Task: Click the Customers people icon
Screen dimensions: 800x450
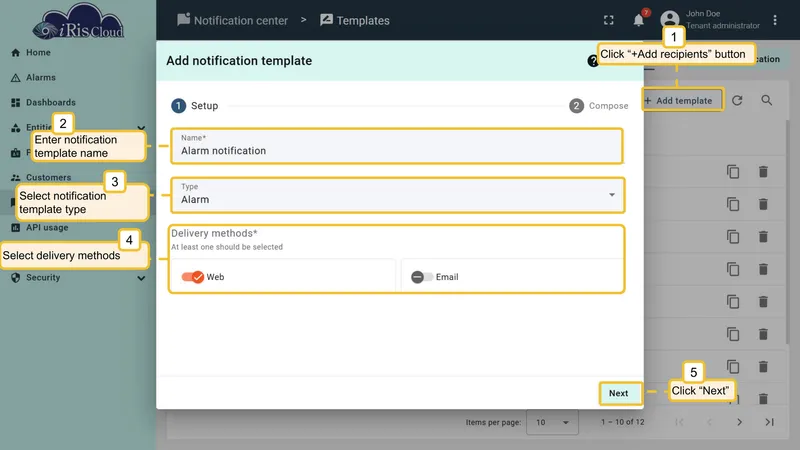Action: click(x=16, y=178)
